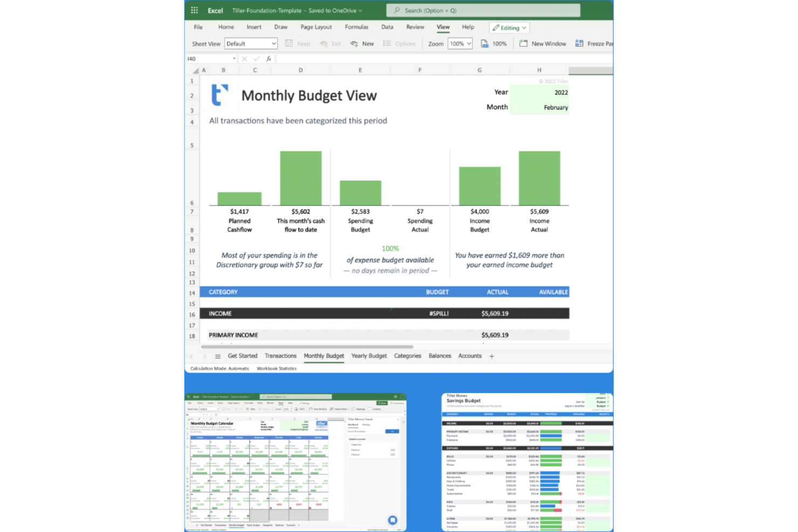Click the Zoom to 100% icon
This screenshot has width=798, height=532.
[x=484, y=44]
